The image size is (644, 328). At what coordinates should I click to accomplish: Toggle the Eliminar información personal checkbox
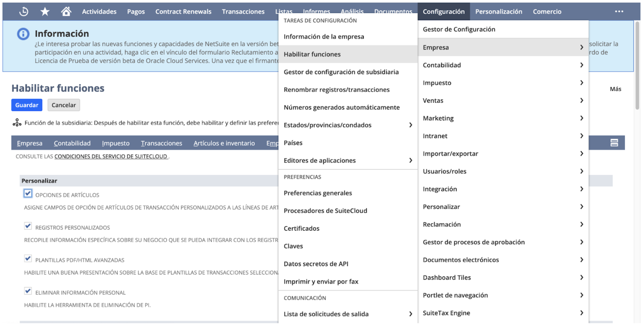tap(28, 291)
